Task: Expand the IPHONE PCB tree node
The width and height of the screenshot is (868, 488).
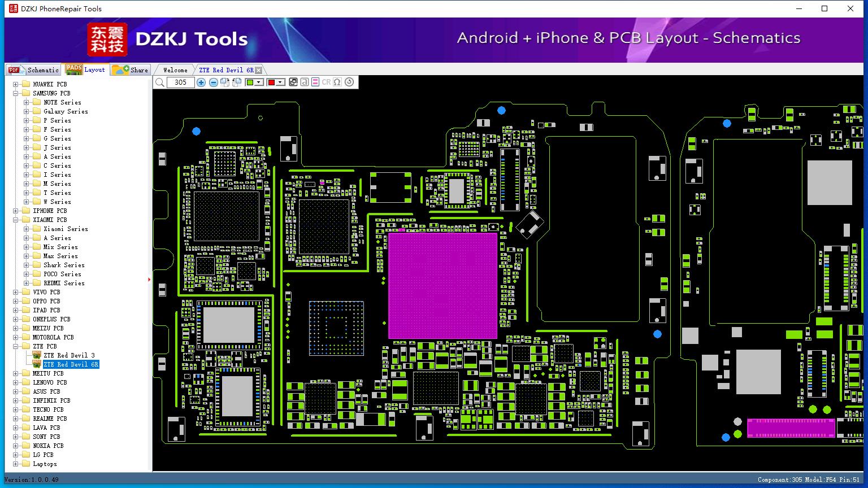Action: (x=15, y=211)
